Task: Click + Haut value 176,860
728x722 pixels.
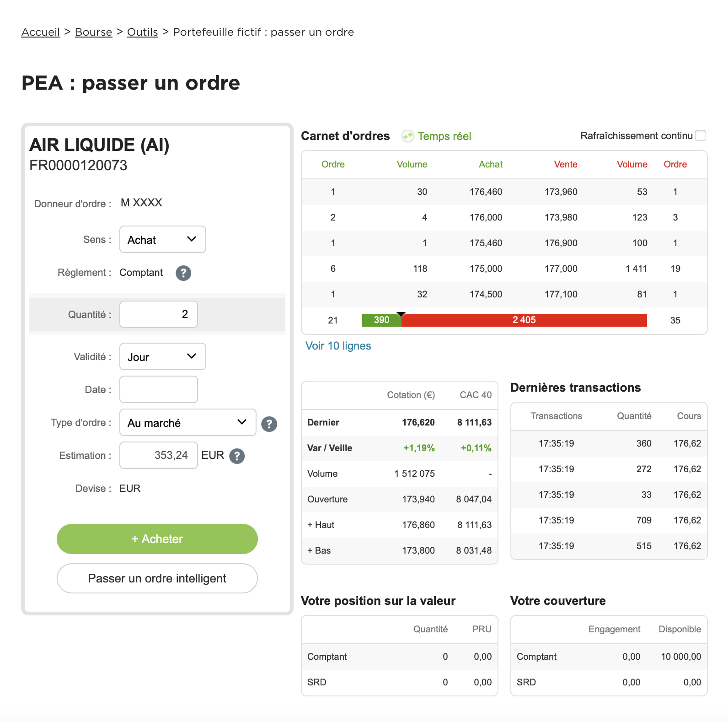Action: click(418, 525)
